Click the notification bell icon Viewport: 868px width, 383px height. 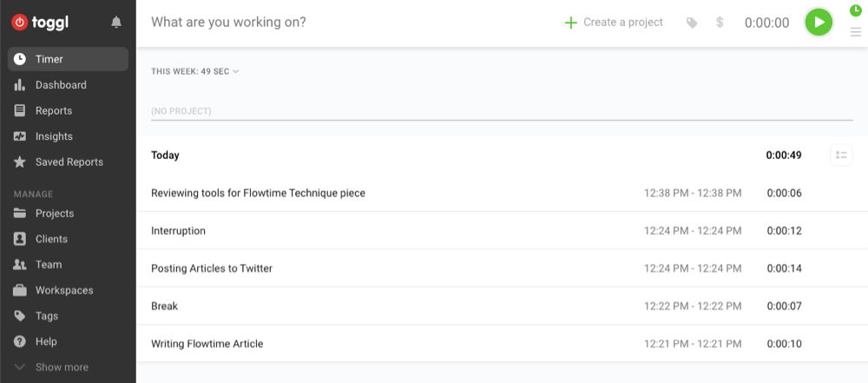coord(116,23)
